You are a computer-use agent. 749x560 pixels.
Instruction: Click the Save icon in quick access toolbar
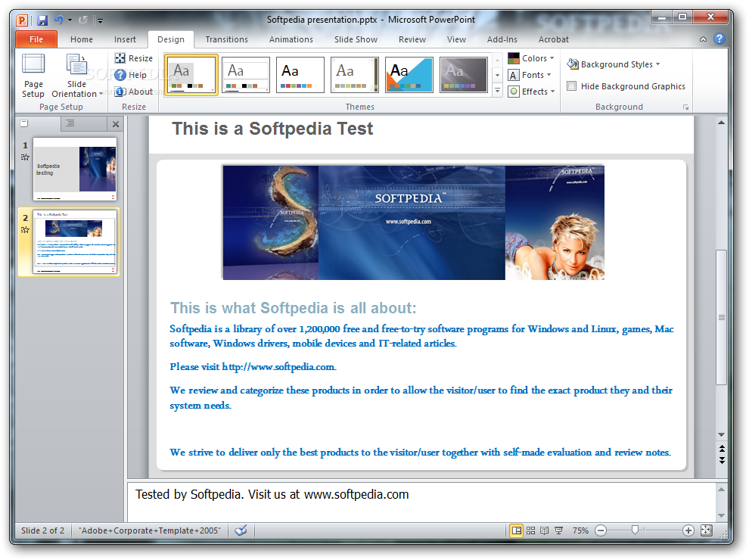click(x=42, y=20)
